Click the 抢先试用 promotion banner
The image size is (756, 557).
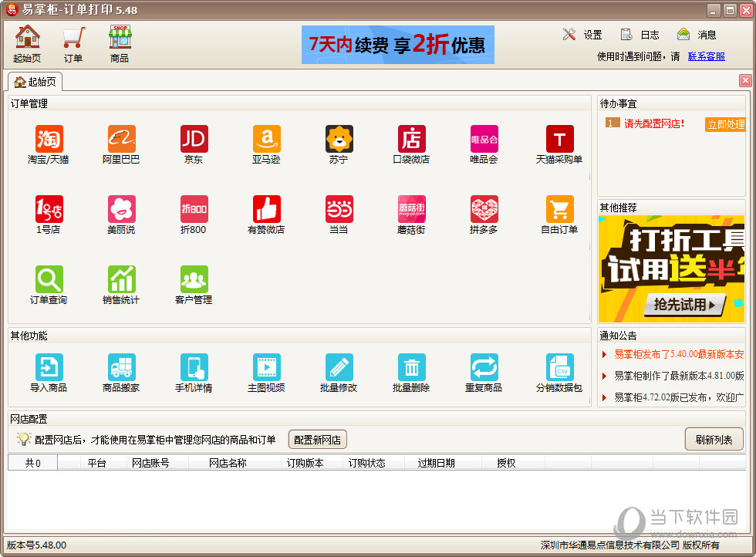coord(671,269)
